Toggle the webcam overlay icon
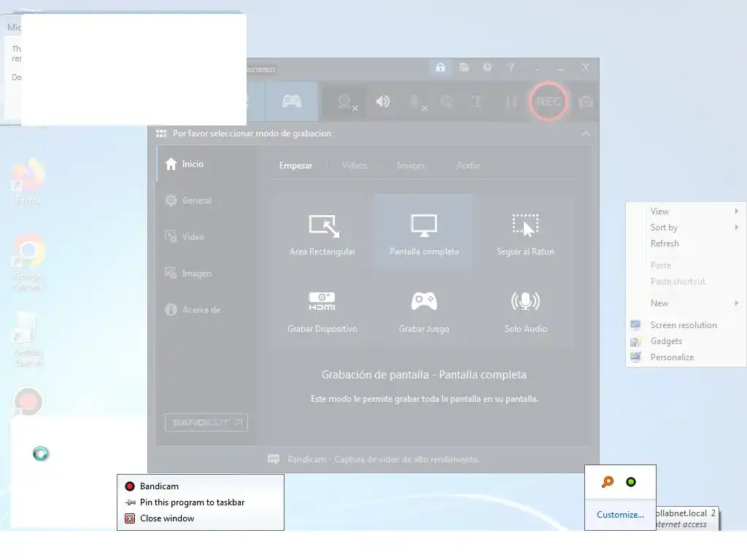747x560 pixels. click(x=347, y=102)
